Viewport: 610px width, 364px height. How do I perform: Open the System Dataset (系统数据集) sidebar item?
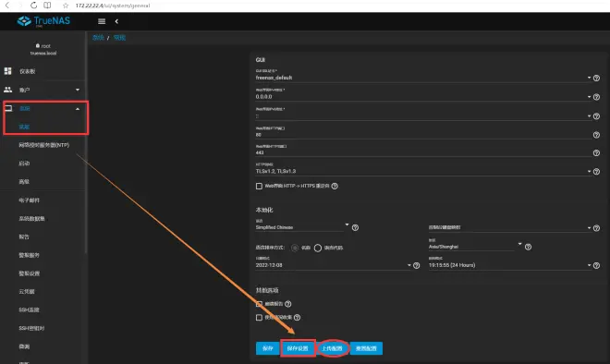(x=31, y=219)
